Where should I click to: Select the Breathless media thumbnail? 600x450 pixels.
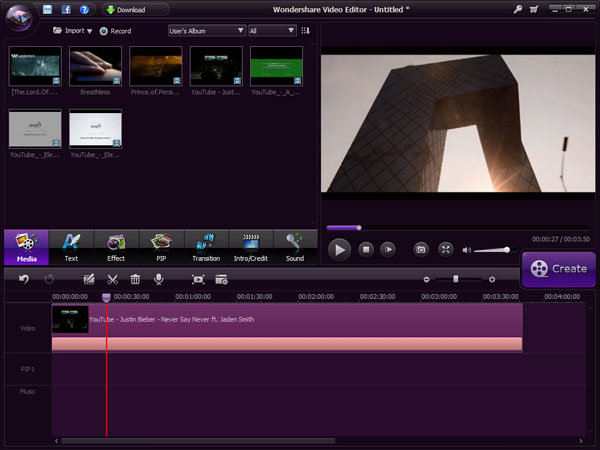tap(97, 66)
